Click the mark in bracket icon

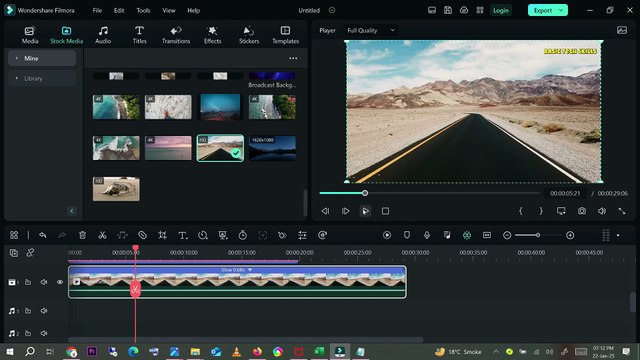pos(520,211)
